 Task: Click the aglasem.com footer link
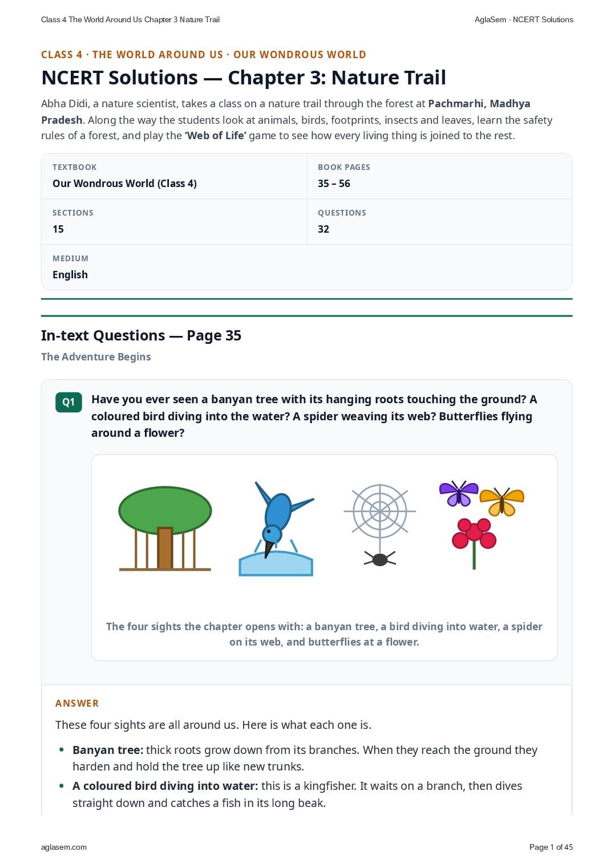64,847
